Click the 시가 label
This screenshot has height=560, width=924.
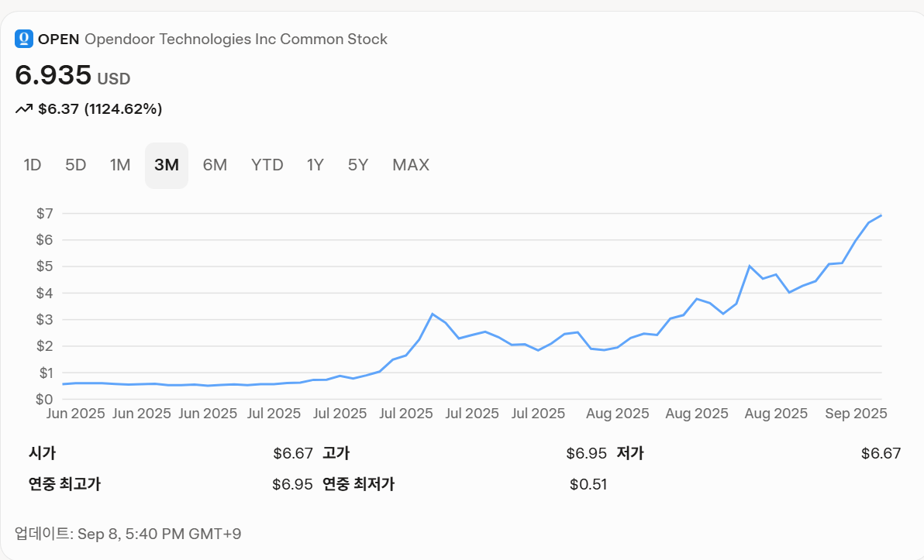pos(43,453)
